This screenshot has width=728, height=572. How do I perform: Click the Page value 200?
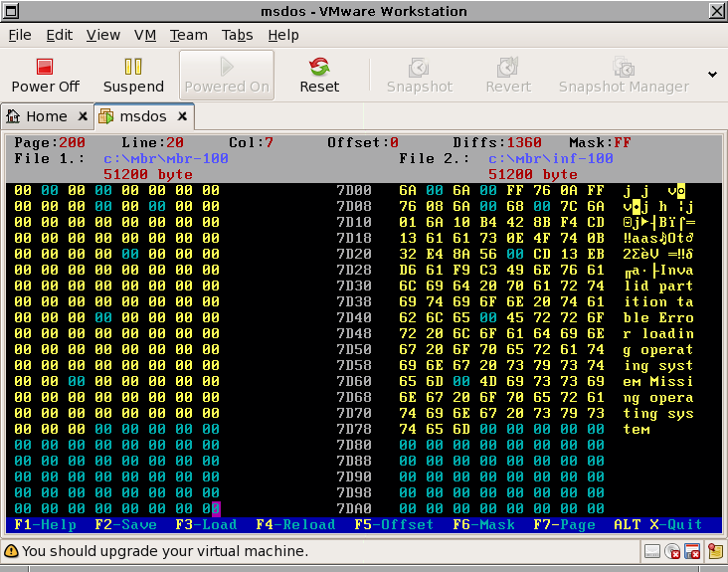pos(72,142)
